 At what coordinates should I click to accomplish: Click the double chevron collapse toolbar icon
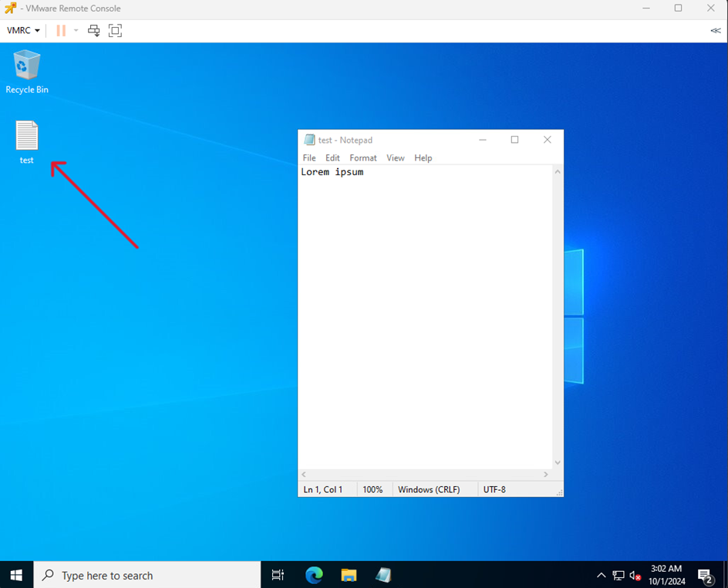pos(715,31)
